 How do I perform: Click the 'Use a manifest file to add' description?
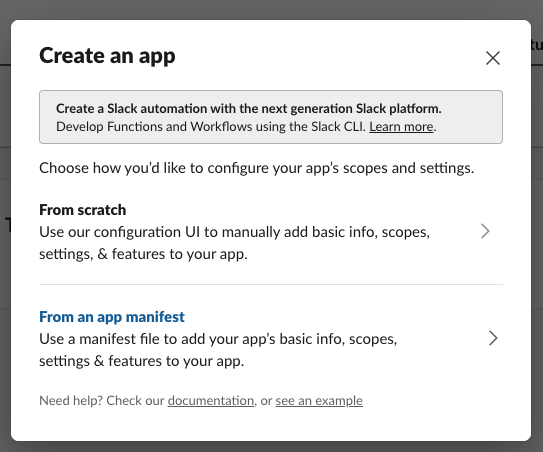[218, 350]
